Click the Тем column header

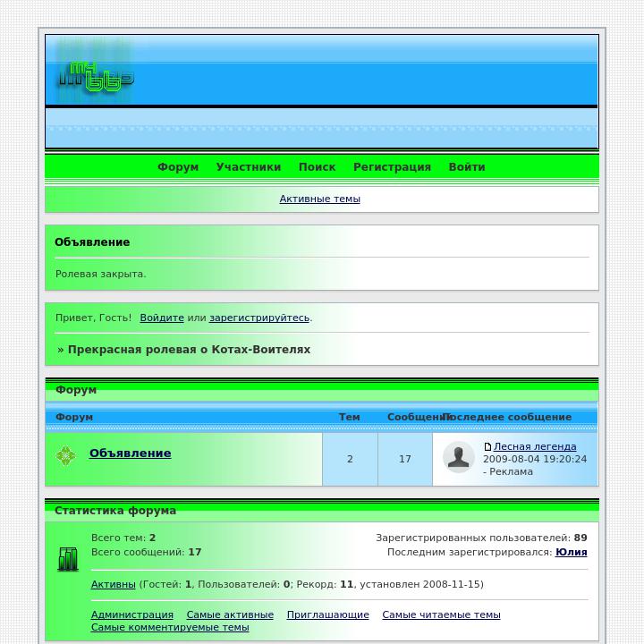tap(349, 417)
